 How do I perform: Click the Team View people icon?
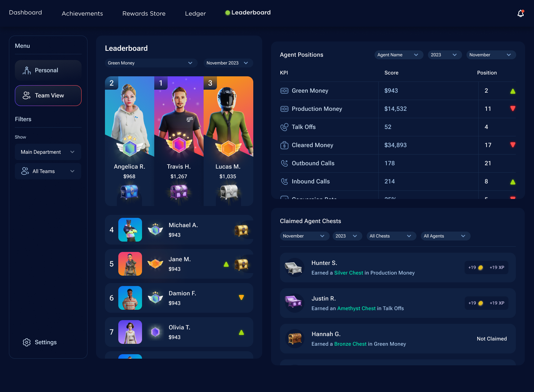click(27, 96)
